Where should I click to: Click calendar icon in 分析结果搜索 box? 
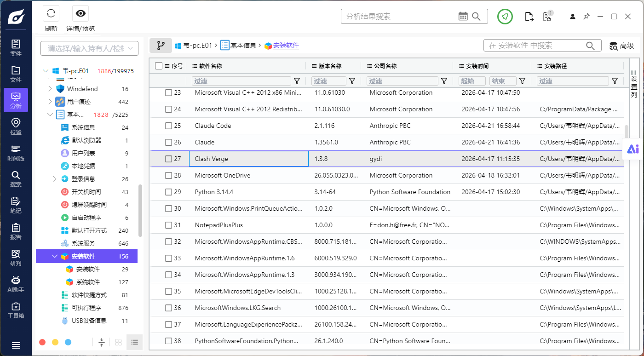click(463, 17)
